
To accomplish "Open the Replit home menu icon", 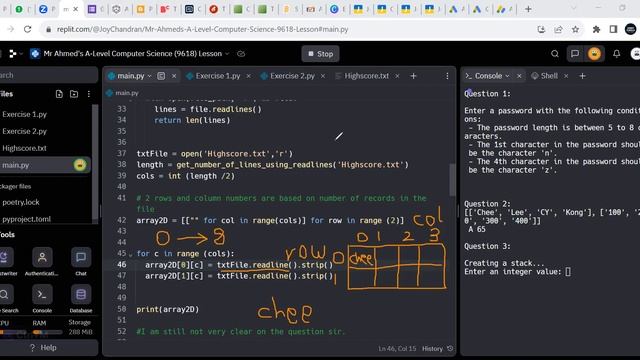I will coord(13,54).
